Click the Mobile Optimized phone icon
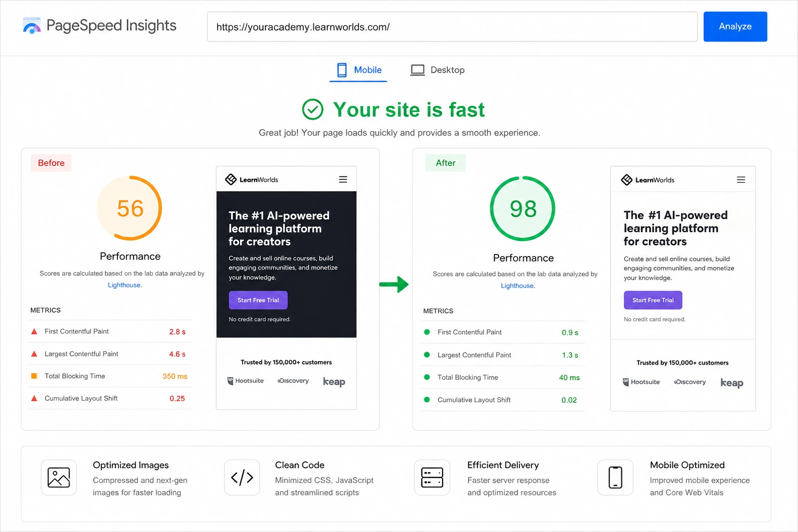Image resolution: width=798 pixels, height=532 pixels. coord(615,477)
